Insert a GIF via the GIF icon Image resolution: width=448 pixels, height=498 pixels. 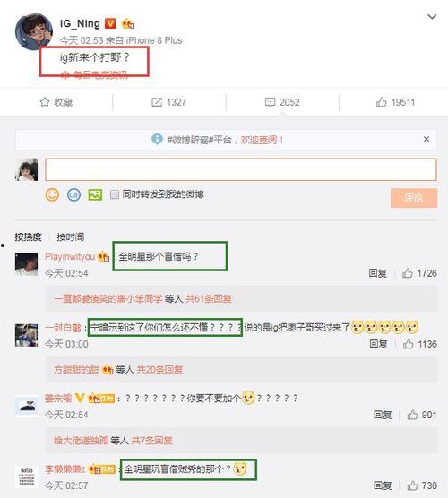(73, 194)
